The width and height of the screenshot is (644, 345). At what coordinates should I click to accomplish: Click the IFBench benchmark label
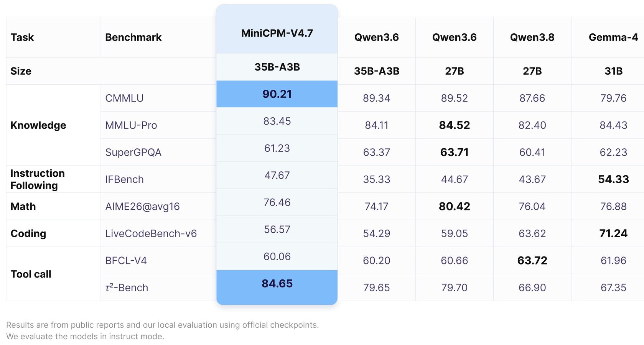point(124,179)
